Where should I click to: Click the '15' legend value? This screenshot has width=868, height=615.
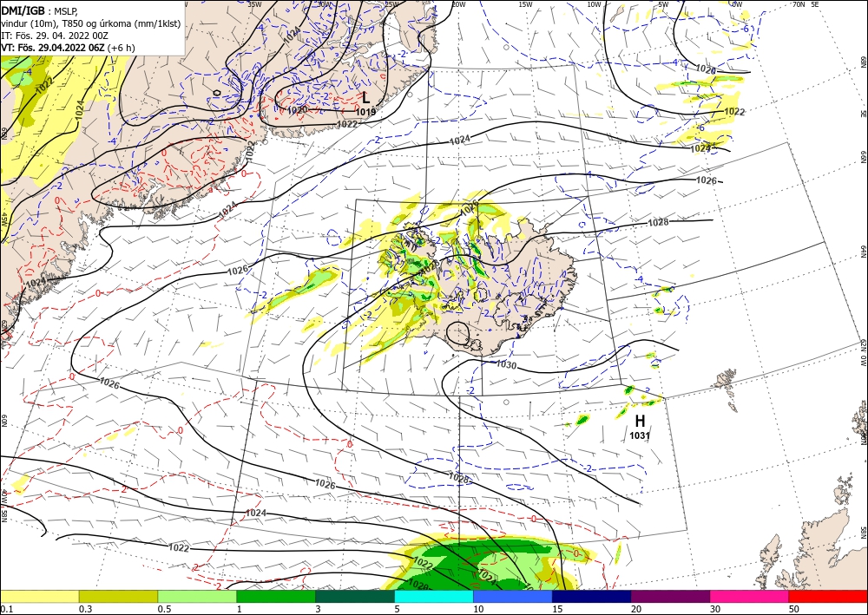coord(557,609)
